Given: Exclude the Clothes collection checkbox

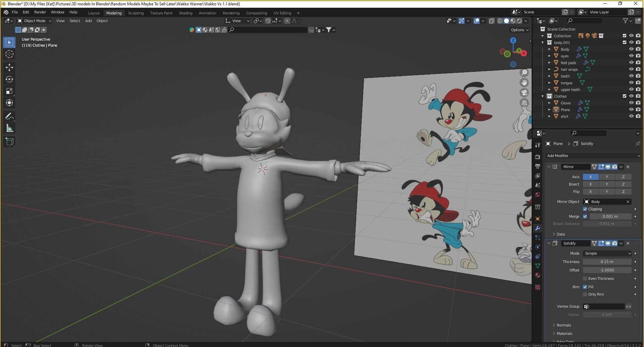Looking at the screenshot, I should [624, 96].
